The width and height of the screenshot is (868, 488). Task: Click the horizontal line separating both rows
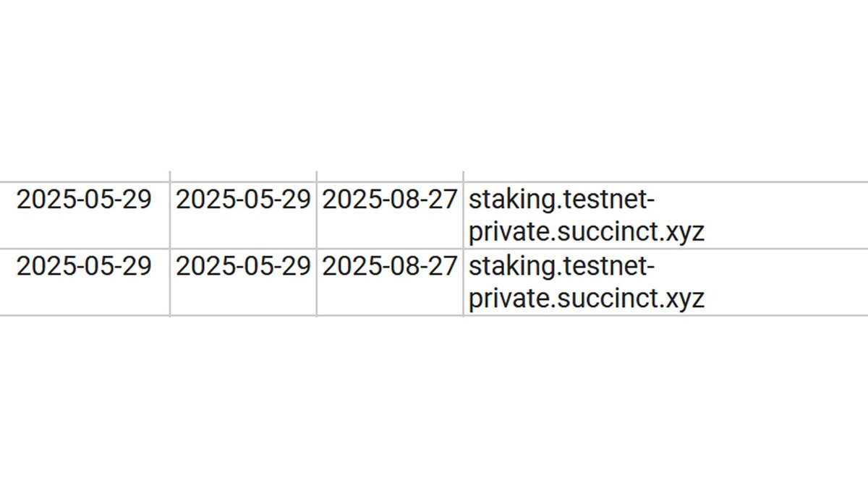point(434,249)
